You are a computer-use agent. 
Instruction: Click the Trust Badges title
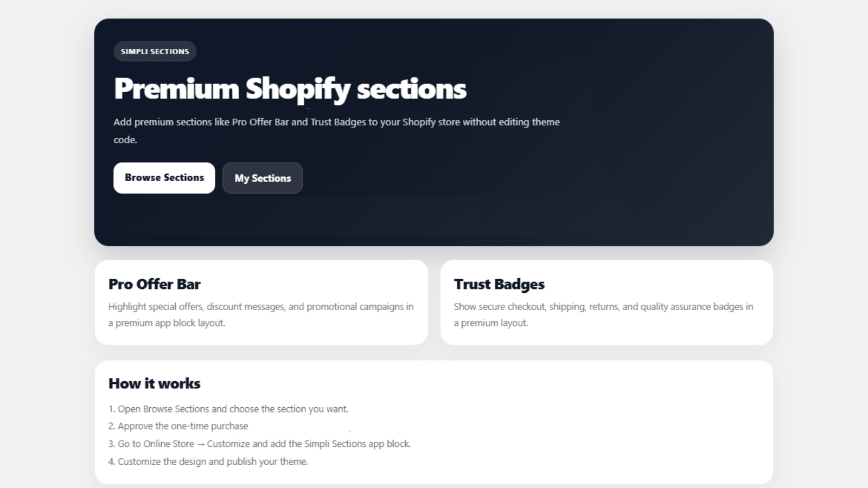499,284
